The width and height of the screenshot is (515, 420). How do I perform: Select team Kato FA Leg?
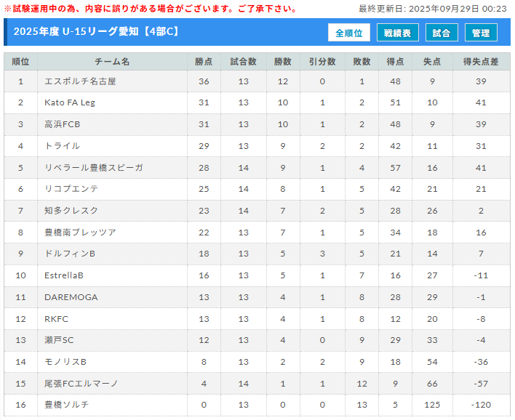click(x=70, y=102)
